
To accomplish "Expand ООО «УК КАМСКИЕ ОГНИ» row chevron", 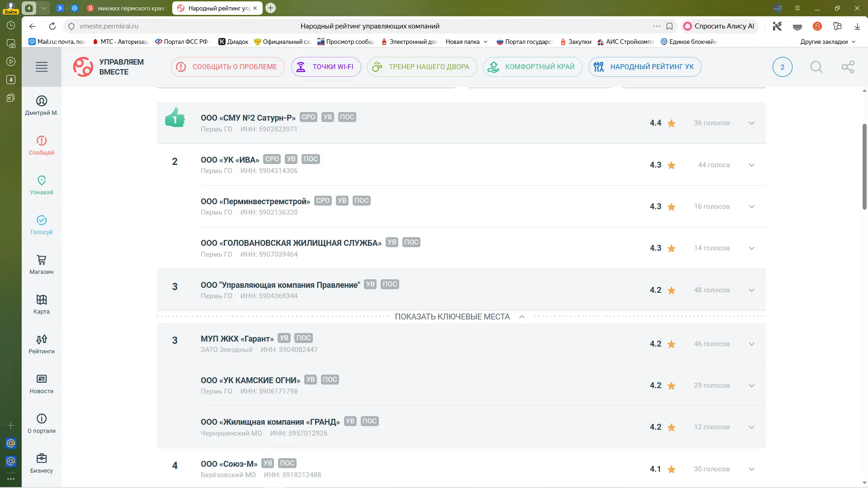I will [751, 386].
